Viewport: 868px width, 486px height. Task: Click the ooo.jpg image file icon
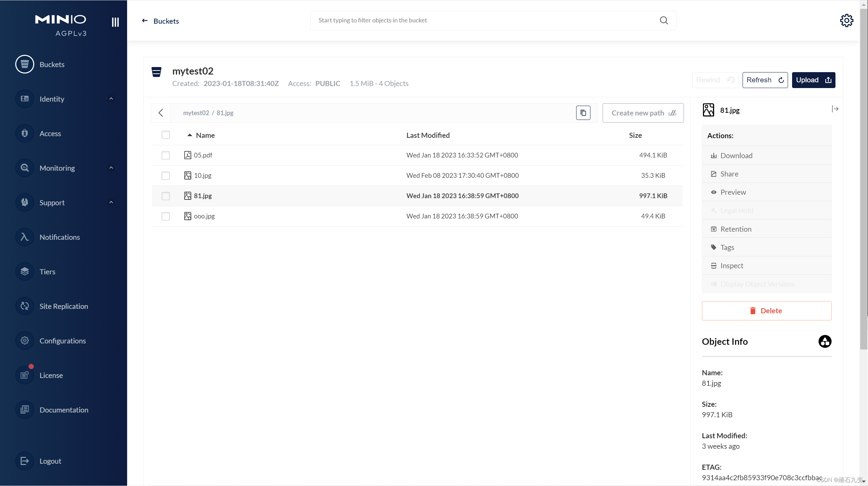(187, 216)
